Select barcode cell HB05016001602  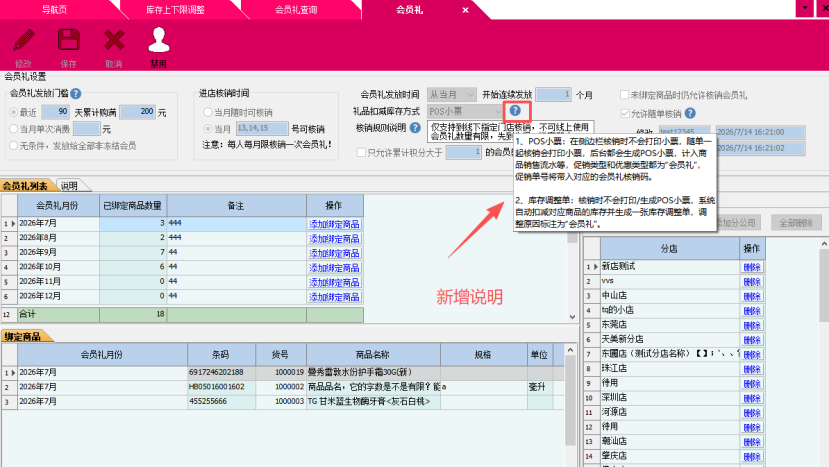pos(222,387)
